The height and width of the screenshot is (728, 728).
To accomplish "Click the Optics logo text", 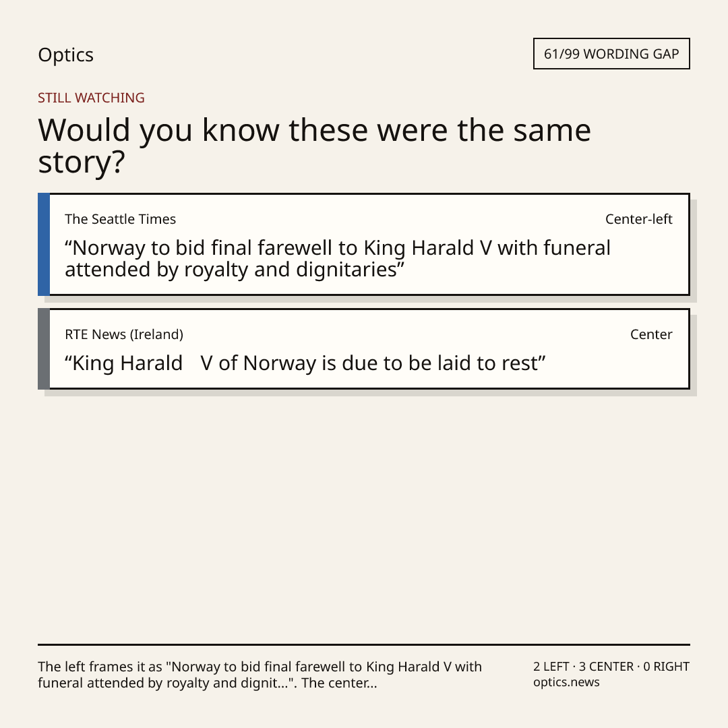I will pos(65,55).
